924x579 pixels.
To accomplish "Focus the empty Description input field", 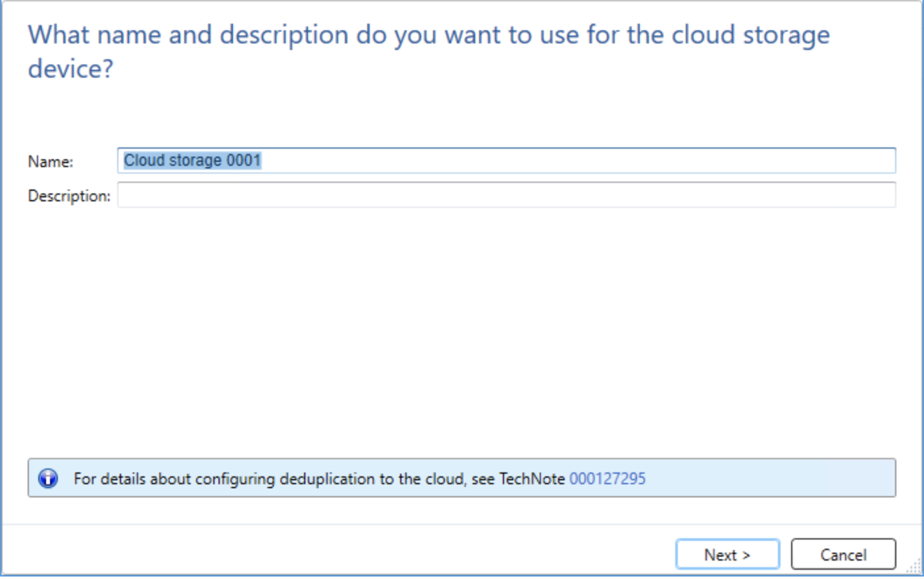I will 506,195.
